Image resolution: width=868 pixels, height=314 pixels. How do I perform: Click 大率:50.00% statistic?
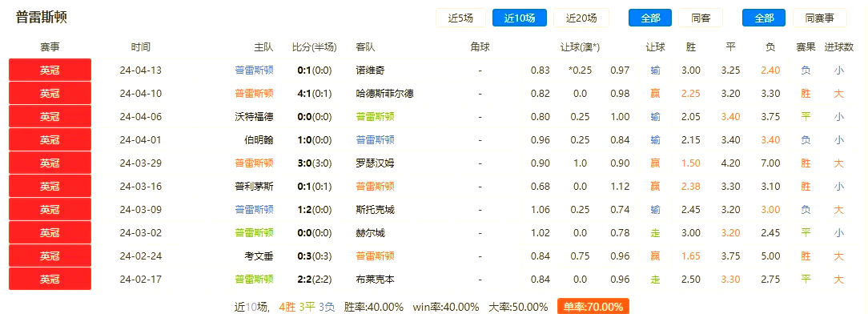518,307
